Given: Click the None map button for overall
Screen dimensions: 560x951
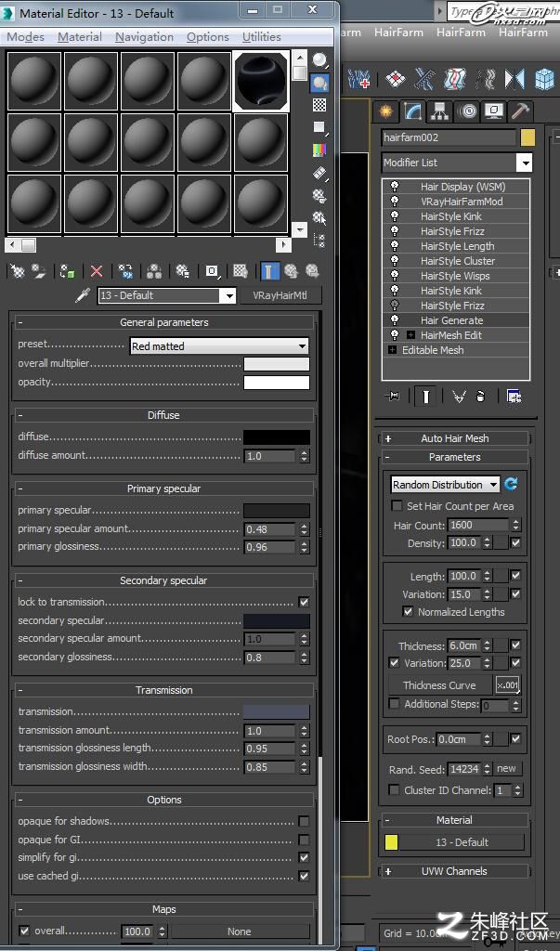Looking at the screenshot, I should (240, 931).
